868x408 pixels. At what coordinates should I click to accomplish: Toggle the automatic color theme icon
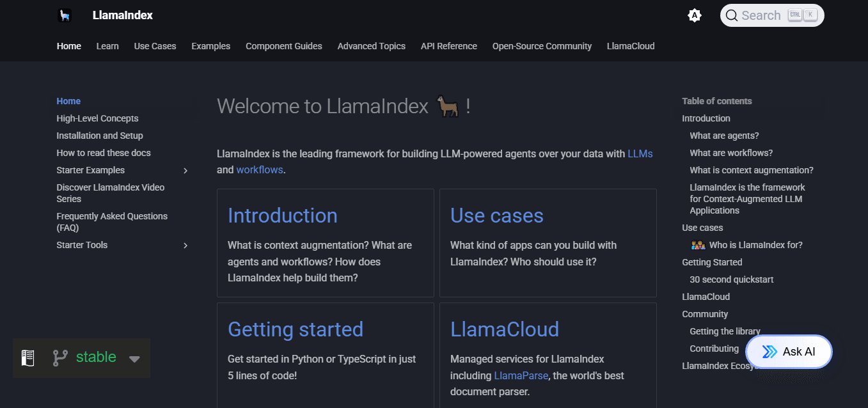(694, 15)
